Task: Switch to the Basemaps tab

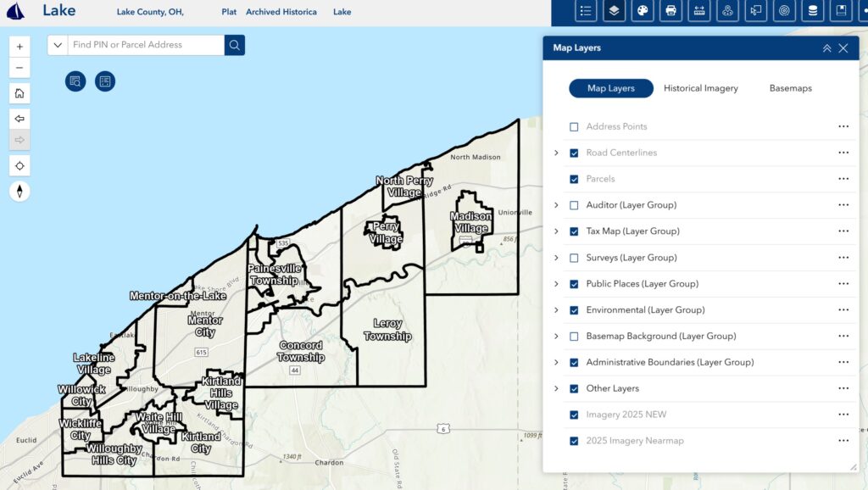Action: [x=790, y=88]
